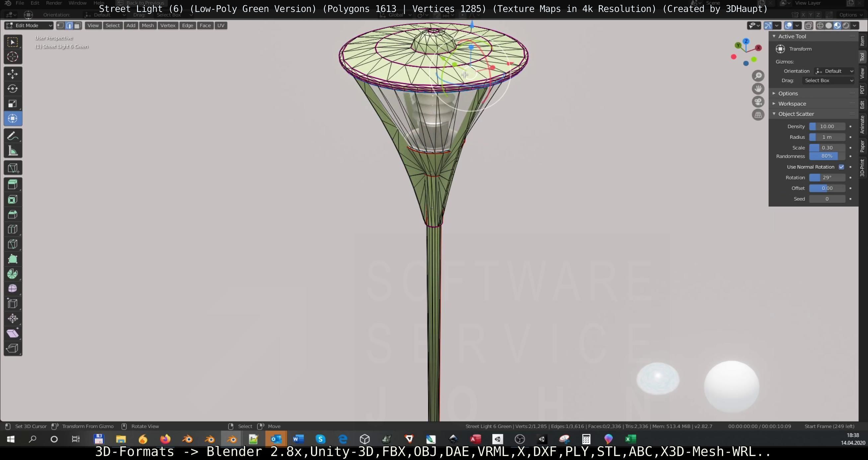Open the Edge menu
The image size is (868, 460).
(x=187, y=26)
